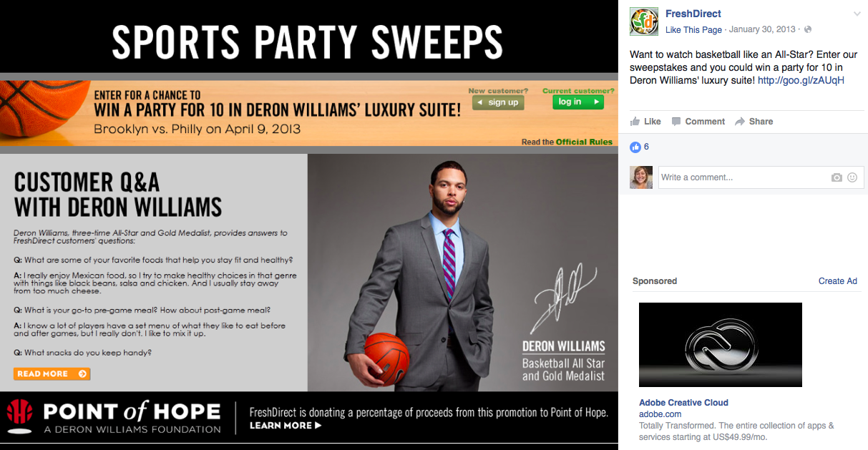Open the goo.gl sweepstakes link
This screenshot has width=868, height=450.
801,80
